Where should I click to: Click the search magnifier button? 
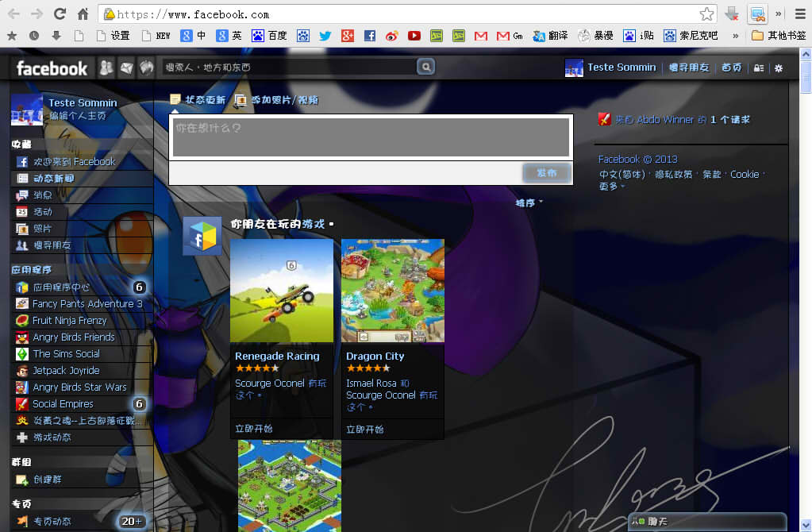(x=425, y=67)
